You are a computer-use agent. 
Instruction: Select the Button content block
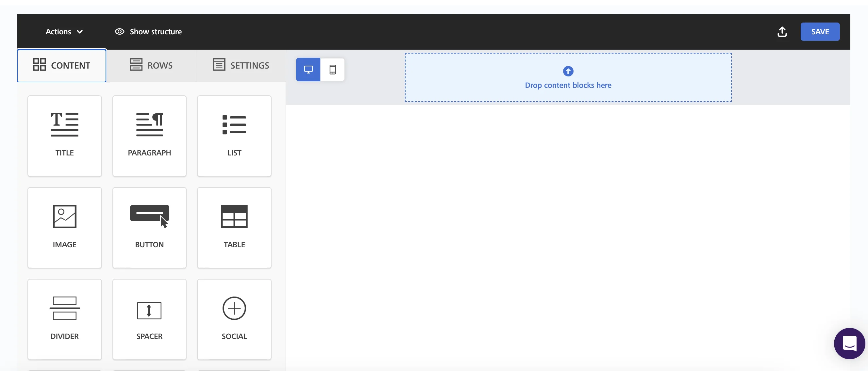point(149,228)
